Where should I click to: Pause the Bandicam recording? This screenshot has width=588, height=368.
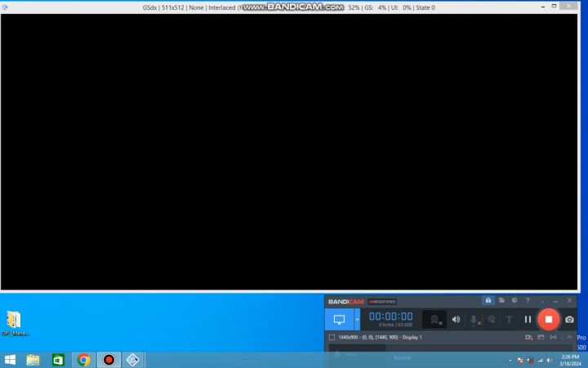click(528, 319)
